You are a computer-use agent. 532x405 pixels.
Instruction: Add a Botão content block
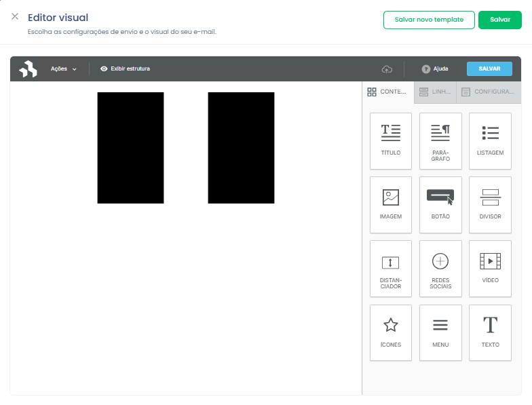[x=440, y=205]
